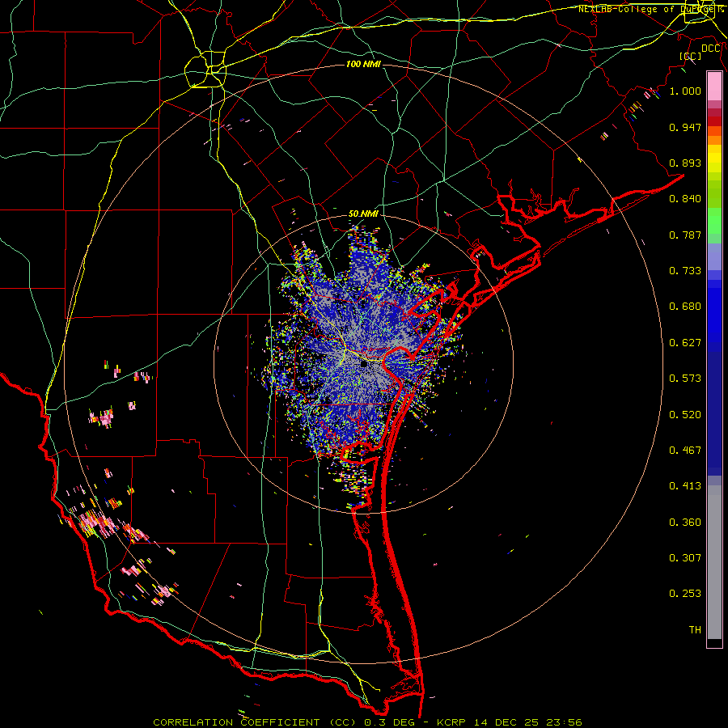The height and width of the screenshot is (728, 728).
Task: Select the 0.787 scale value
Action: [685, 235]
